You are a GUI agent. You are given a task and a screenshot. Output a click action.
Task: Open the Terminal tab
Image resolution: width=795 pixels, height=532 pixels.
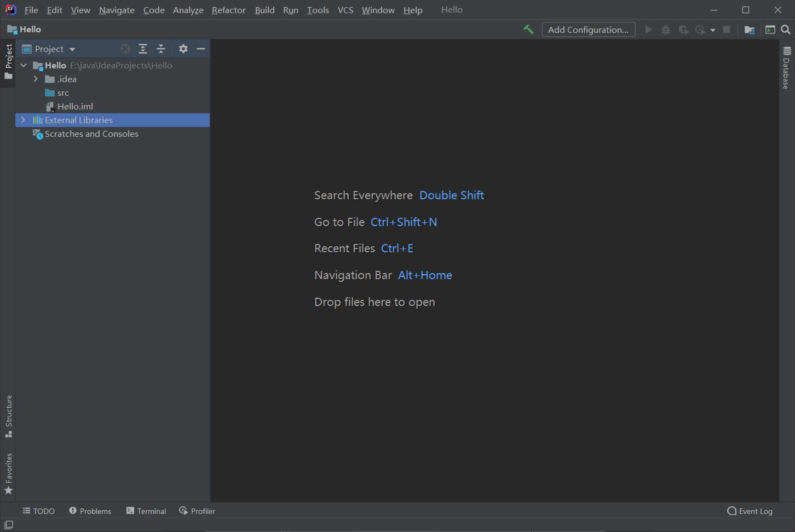(x=146, y=511)
